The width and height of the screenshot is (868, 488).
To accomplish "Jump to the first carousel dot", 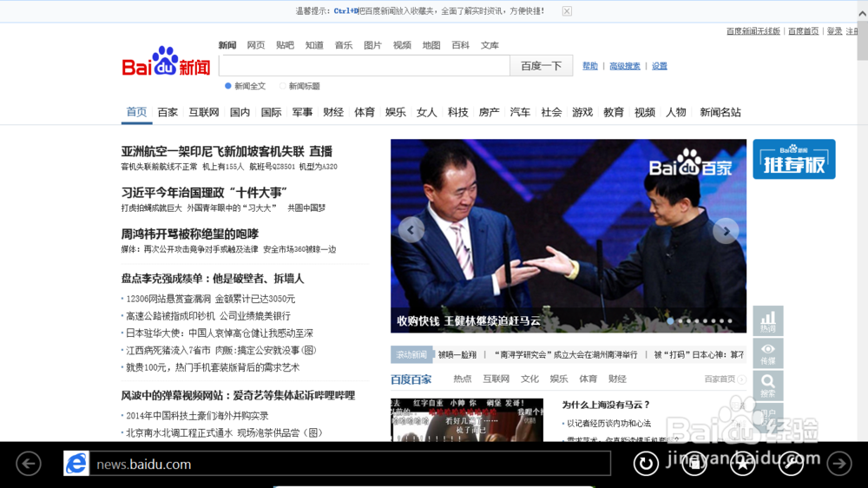I will point(670,320).
